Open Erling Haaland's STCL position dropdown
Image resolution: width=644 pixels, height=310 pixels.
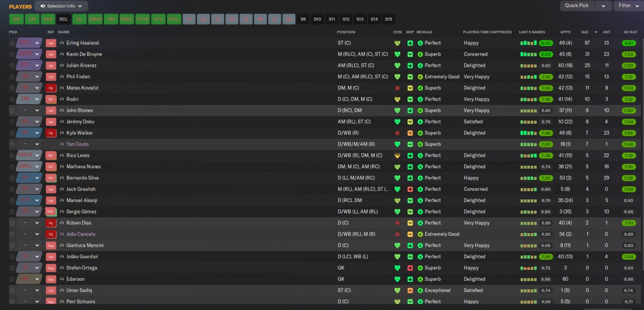coord(29,43)
